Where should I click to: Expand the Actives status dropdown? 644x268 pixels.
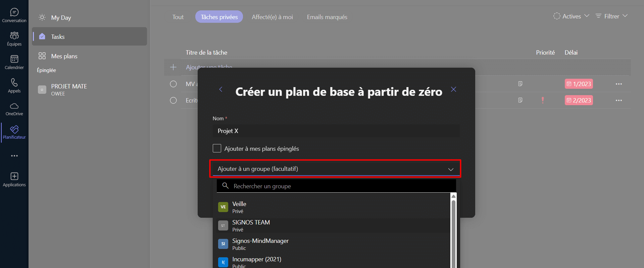(x=572, y=16)
